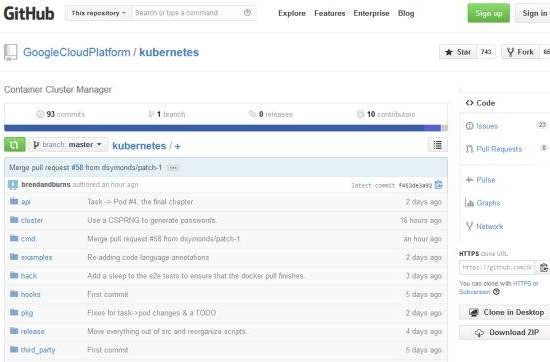Open the Graphs sidebar item
Image resolution: width=550 pixels, height=362 pixels.
pyautogui.click(x=483, y=203)
